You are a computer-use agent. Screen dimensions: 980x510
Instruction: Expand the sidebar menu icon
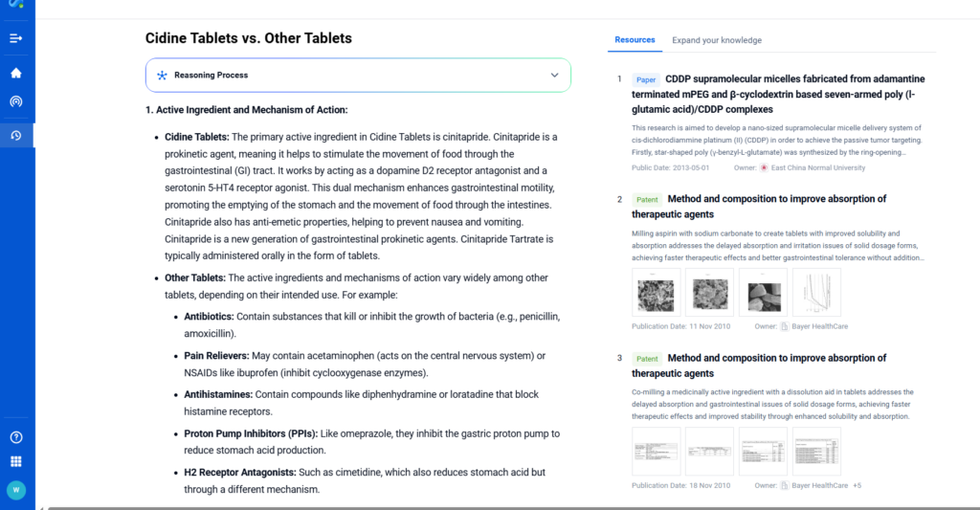[x=15, y=38]
